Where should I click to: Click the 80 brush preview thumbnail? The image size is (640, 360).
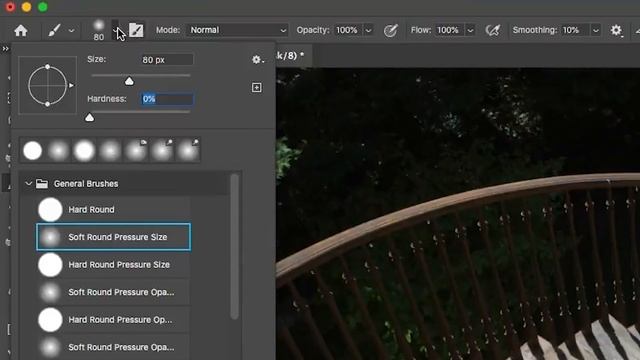(98, 30)
